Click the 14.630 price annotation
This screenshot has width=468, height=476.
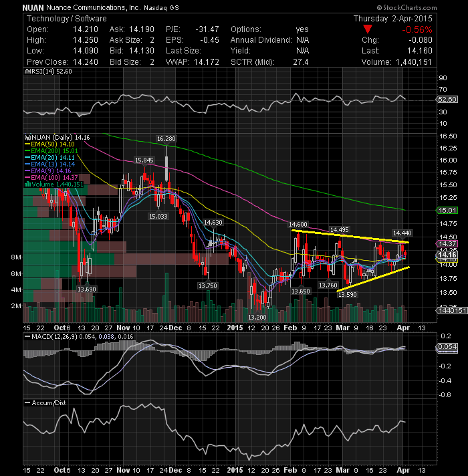(213, 222)
